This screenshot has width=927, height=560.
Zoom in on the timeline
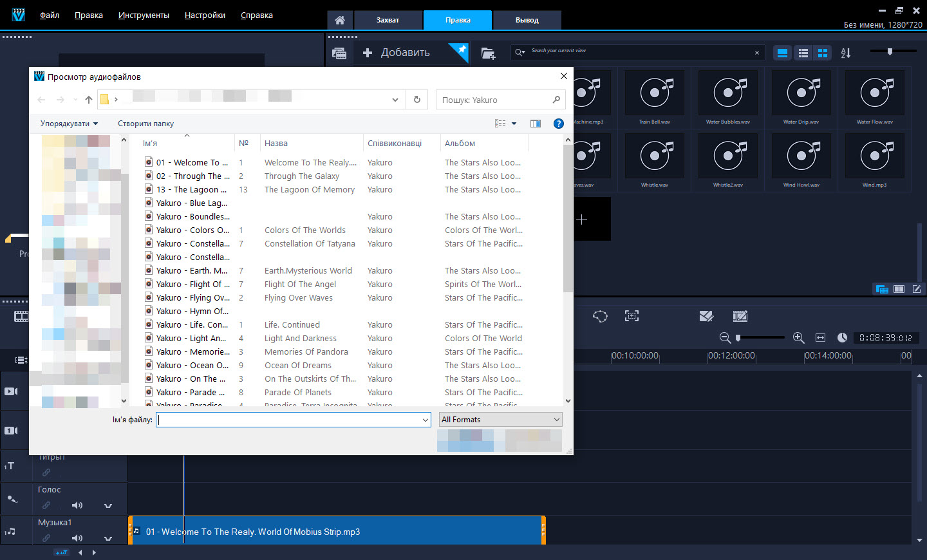tap(799, 338)
